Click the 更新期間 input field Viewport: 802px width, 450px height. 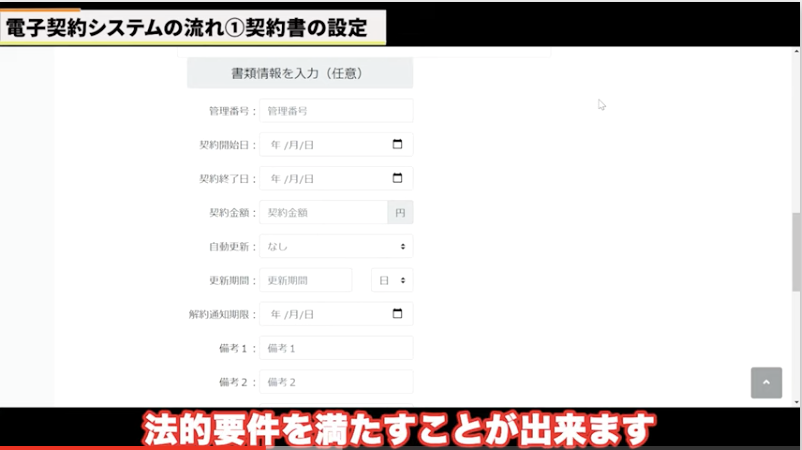(x=305, y=280)
